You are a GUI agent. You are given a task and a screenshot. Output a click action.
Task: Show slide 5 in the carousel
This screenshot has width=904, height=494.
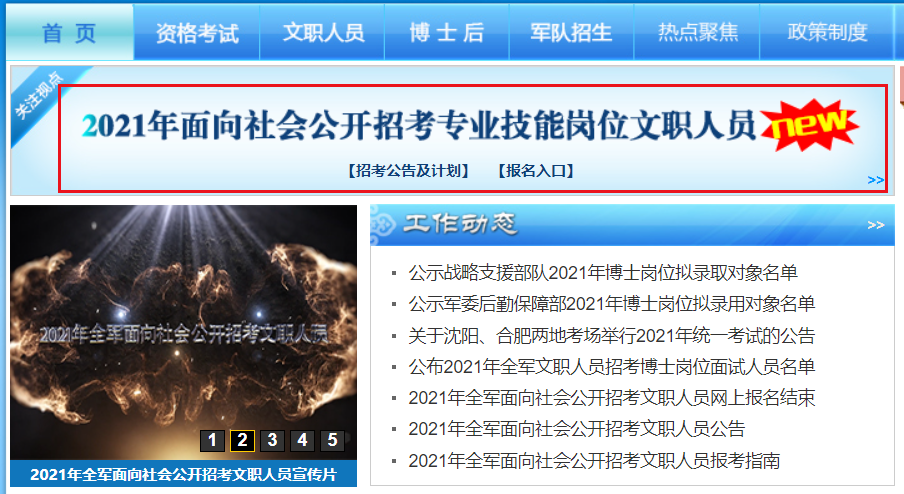(x=332, y=440)
